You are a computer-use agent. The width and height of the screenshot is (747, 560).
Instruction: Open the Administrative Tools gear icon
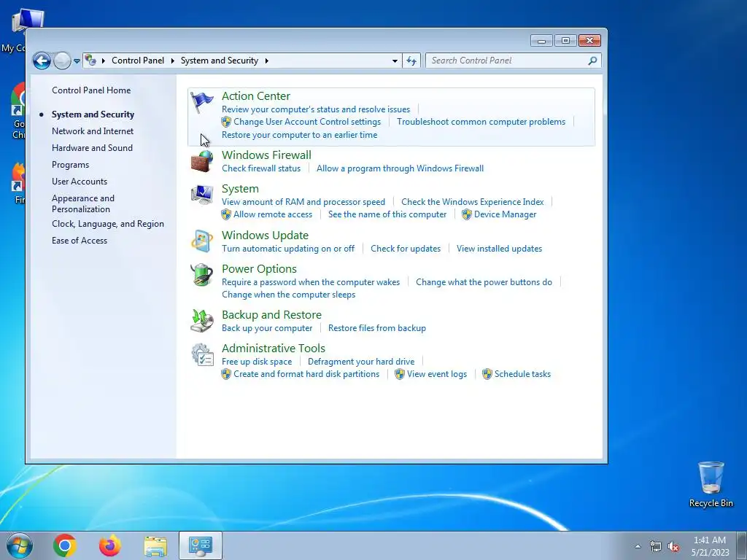point(202,354)
